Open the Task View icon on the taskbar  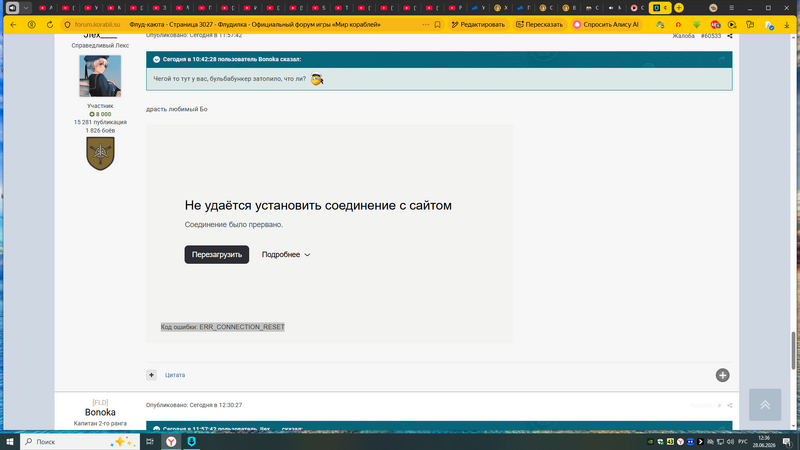(x=149, y=441)
